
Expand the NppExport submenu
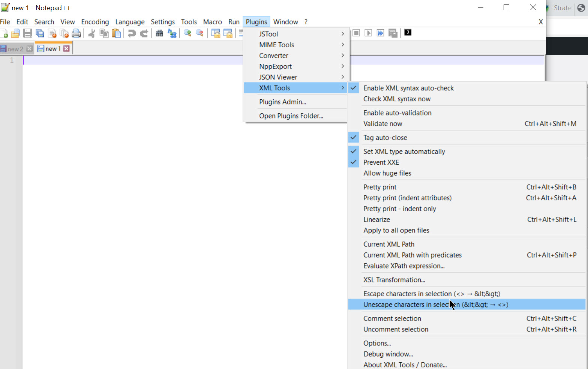pos(295,67)
